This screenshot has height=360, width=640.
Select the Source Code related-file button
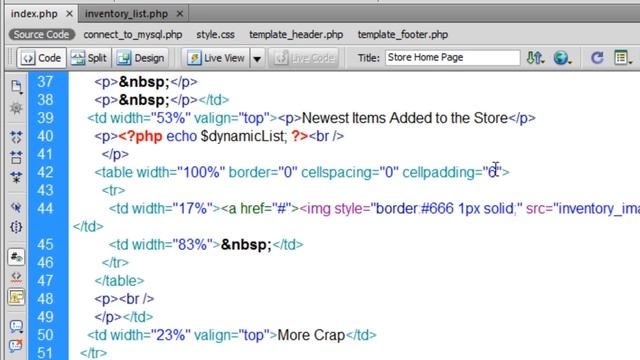(x=41, y=35)
